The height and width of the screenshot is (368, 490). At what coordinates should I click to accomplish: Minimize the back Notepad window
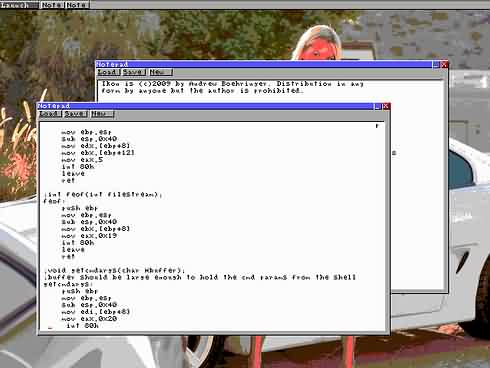436,65
